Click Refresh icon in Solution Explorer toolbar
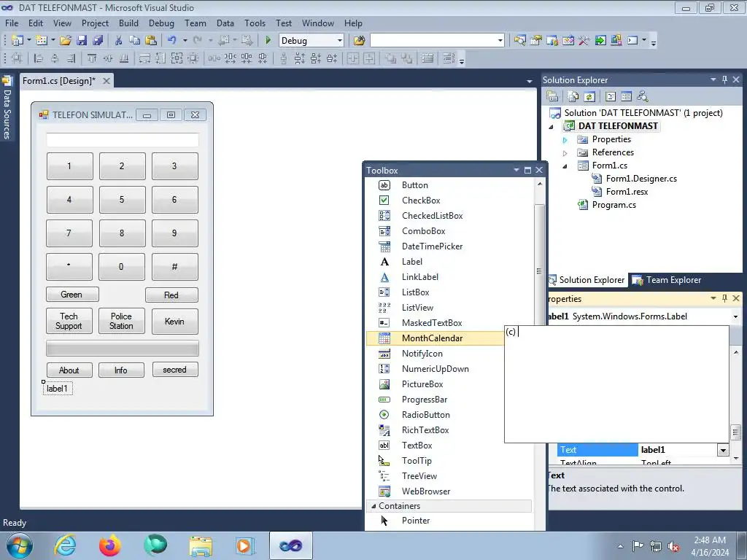The height and width of the screenshot is (560, 747). (x=589, y=96)
